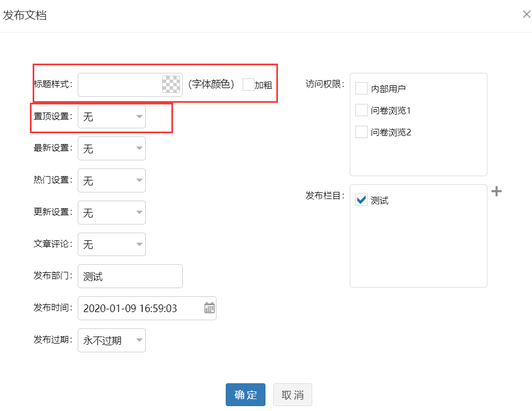Screen dimensions: 532x411
Task: Click the 确定 confirm button
Action: pos(245,395)
